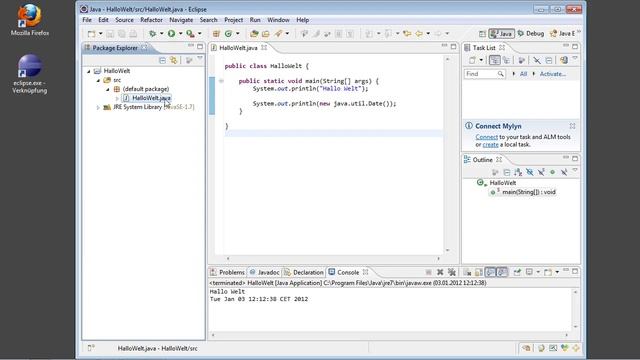Click in the Task List Find field
This screenshot has width=640, height=360.
coord(485,74)
